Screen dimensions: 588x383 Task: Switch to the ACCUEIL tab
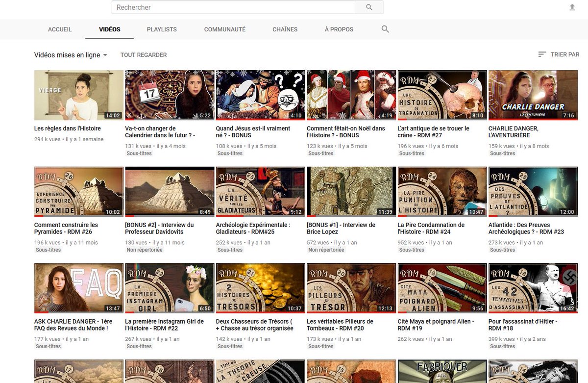(x=60, y=29)
